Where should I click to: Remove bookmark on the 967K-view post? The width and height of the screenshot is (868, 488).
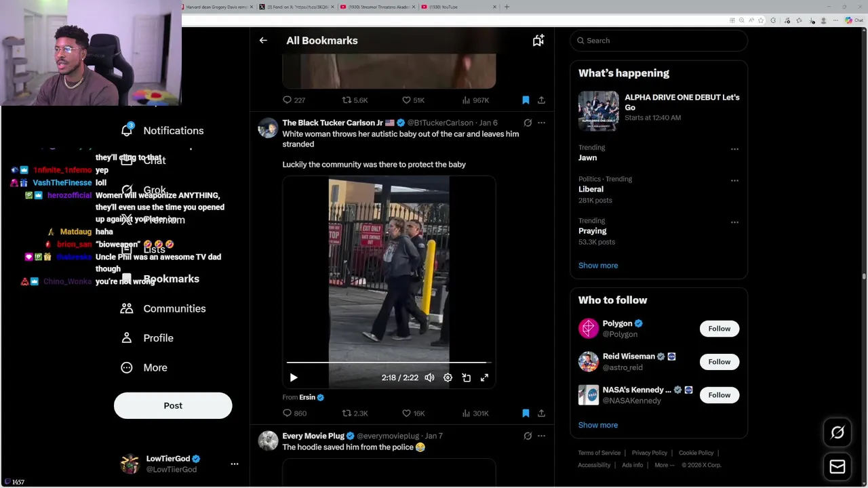point(526,100)
